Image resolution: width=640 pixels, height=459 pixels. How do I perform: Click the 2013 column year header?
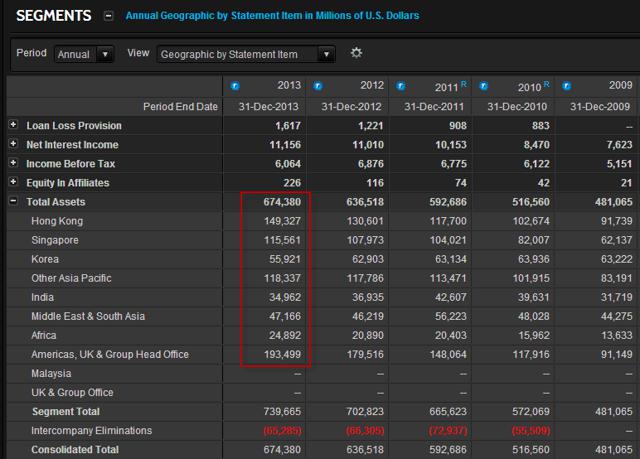coord(289,85)
